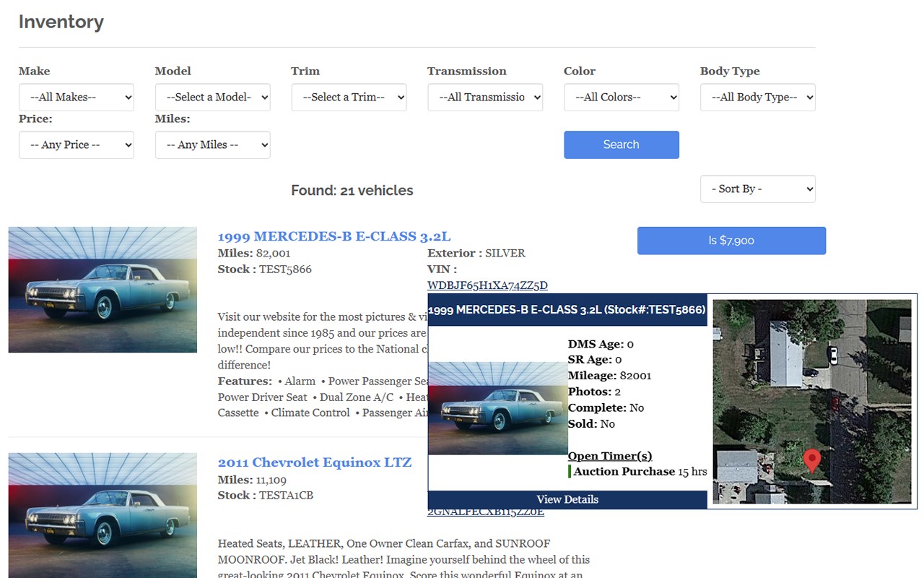Click the Stock : TESTA1CB text
Image resolution: width=924 pixels, height=578 pixels.
266,496
